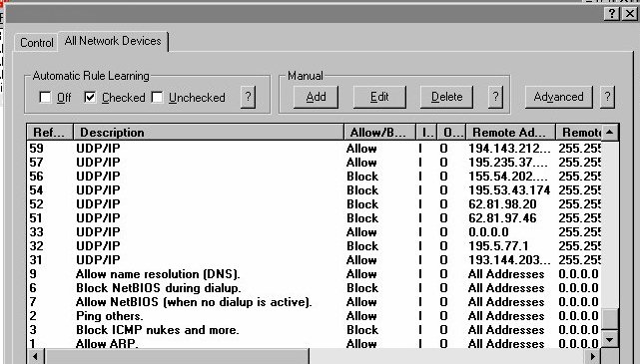
Task: Click the O... column header
Action: coord(452,133)
